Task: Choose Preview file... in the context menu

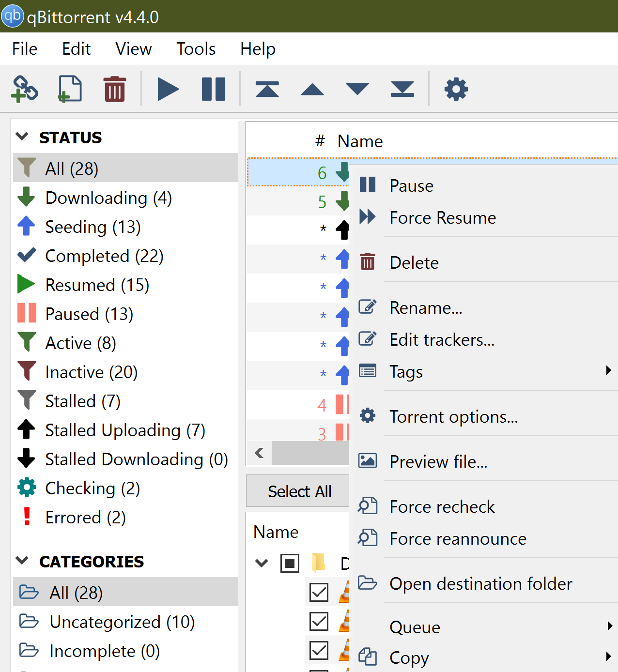Action: (x=484, y=461)
